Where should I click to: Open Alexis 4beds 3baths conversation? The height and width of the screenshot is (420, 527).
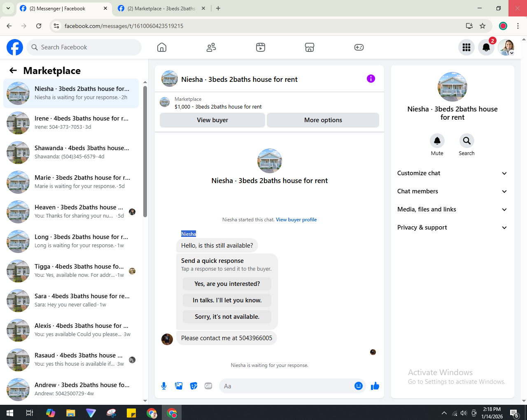coord(71,330)
